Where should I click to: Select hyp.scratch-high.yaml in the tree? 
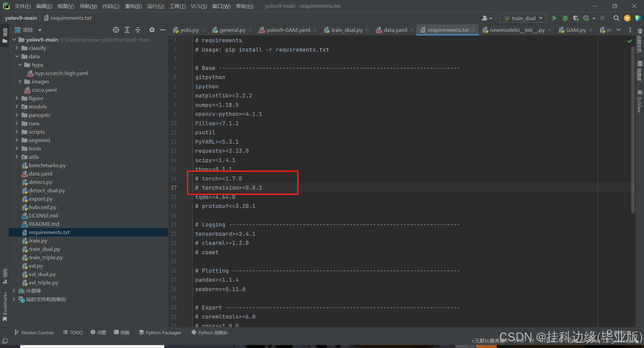pyautogui.click(x=61, y=73)
